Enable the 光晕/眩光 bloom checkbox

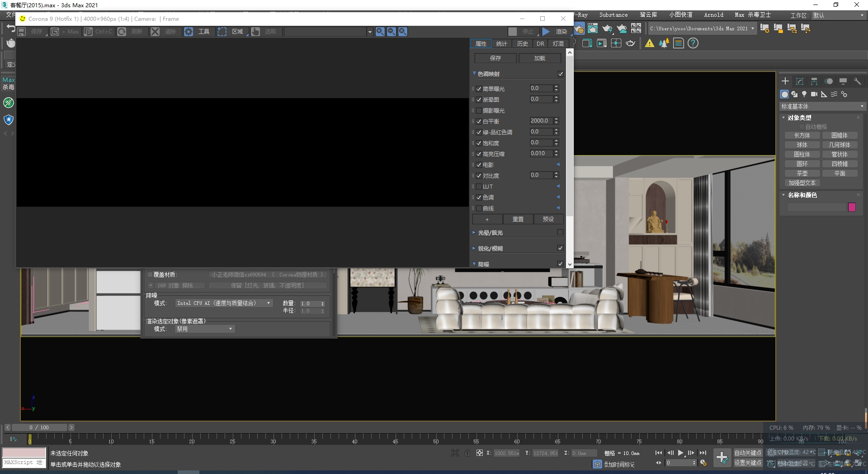tap(561, 232)
